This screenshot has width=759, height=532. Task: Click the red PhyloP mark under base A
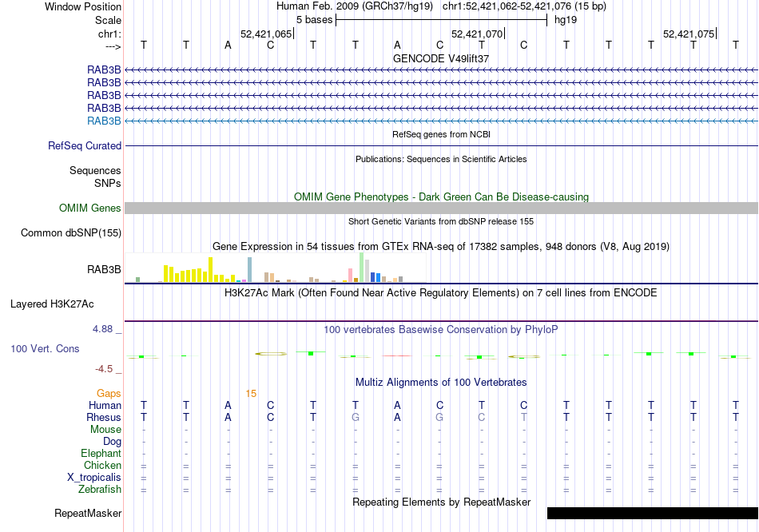397,355
